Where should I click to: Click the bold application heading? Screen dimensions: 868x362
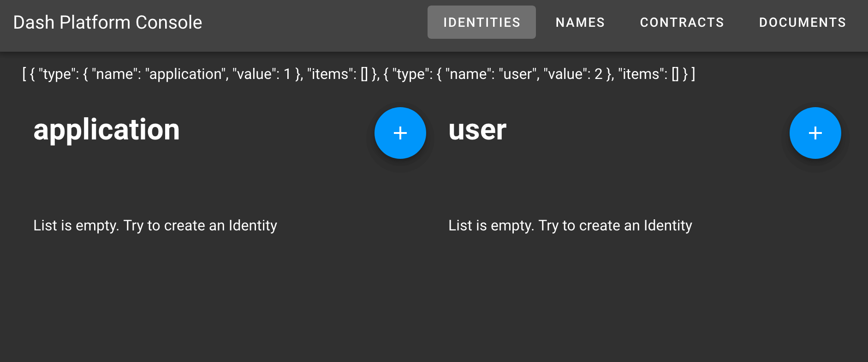(107, 130)
